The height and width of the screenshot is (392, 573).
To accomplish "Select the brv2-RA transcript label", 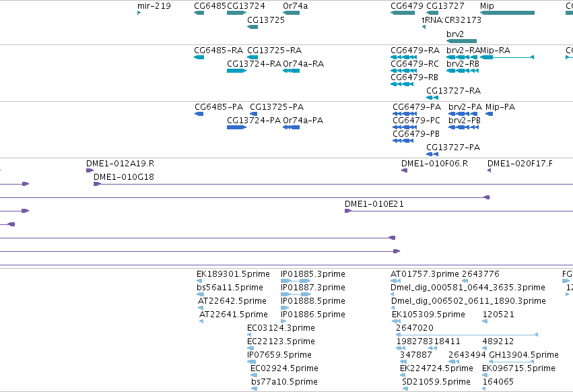I will (x=463, y=50).
